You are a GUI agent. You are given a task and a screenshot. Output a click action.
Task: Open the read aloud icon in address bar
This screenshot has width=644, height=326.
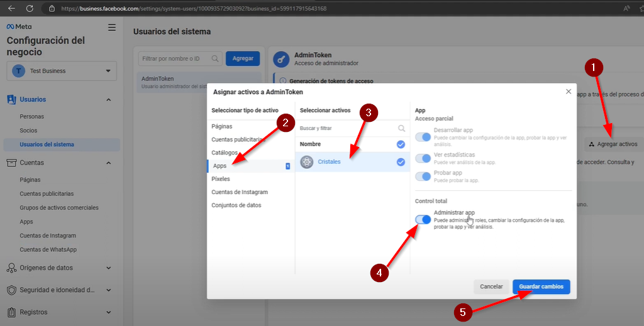click(627, 8)
